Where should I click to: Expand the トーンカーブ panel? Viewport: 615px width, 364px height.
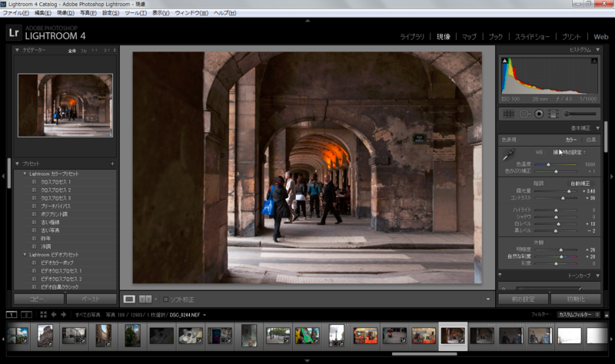598,276
